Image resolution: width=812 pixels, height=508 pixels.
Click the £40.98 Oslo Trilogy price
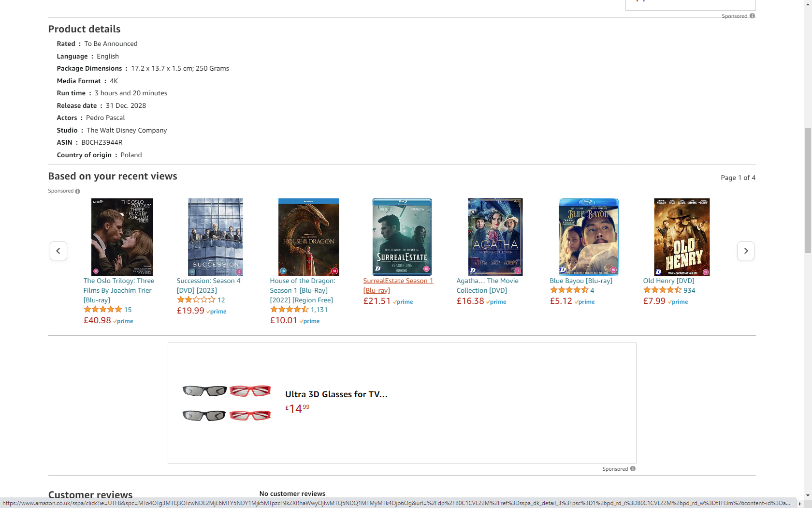(97, 320)
